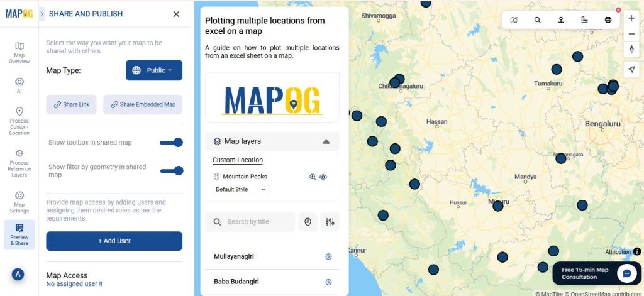This screenshot has height=296, width=644.
Task: Hide the Mountain Peaks layer with the eye icon
Action: [x=323, y=177]
